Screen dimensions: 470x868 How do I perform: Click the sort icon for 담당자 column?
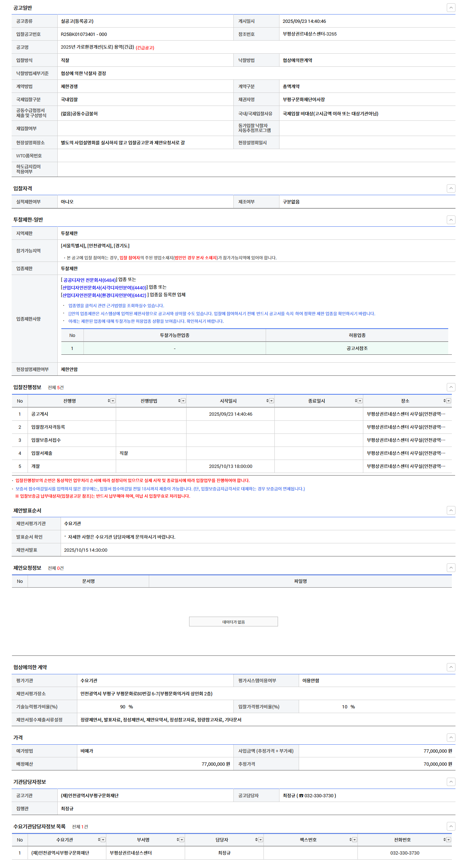(256, 840)
